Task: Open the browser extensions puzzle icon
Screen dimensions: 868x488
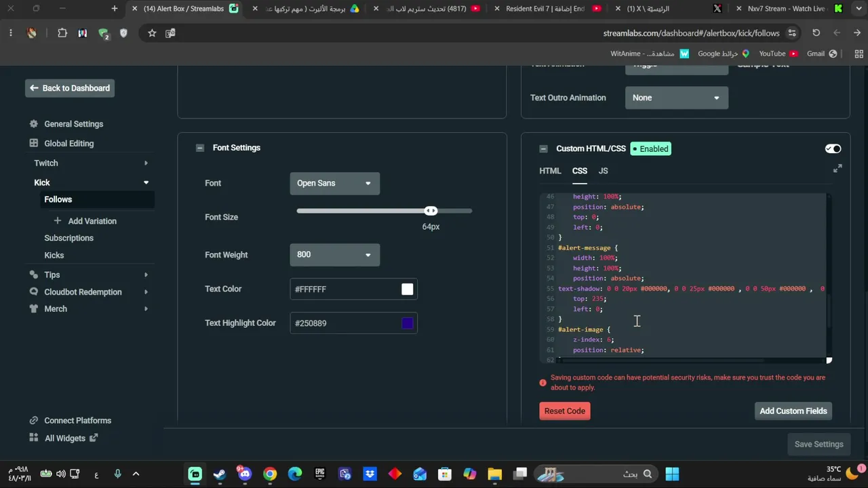Action: (x=62, y=33)
